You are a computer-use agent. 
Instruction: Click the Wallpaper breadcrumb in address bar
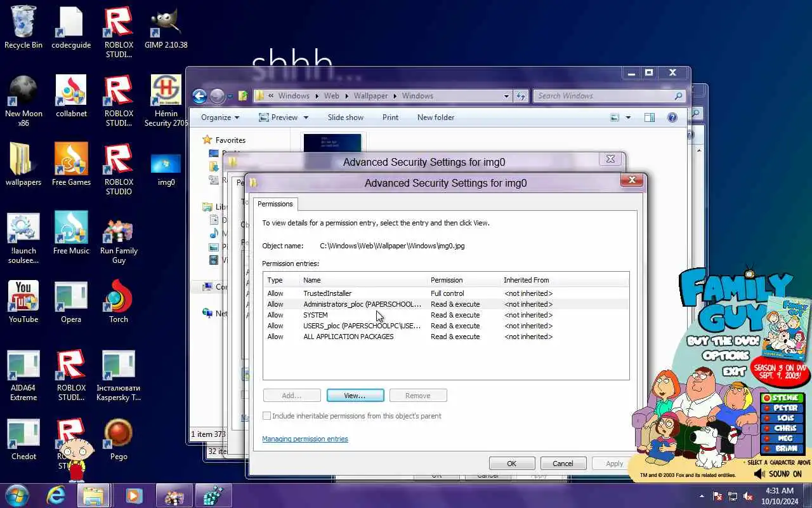370,96
